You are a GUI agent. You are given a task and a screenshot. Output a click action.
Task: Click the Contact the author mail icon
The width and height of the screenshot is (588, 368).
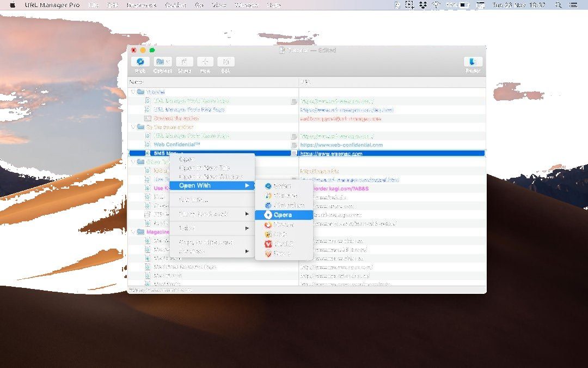(148, 118)
